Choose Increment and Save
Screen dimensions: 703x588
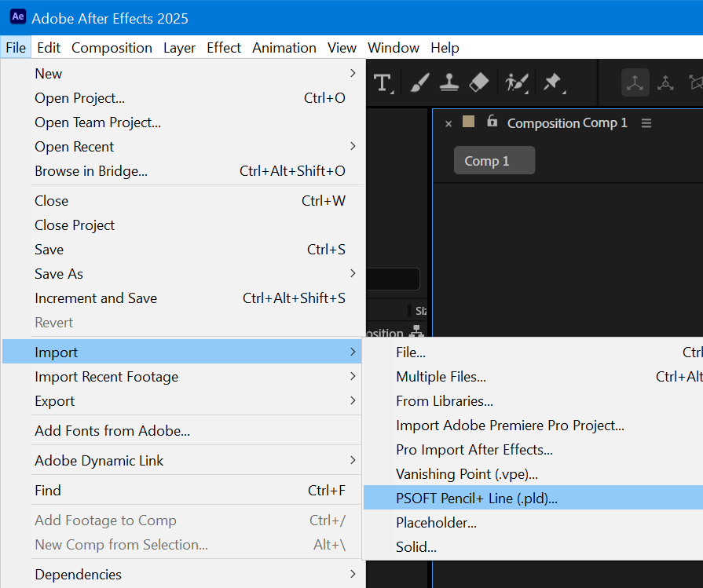click(x=183, y=298)
